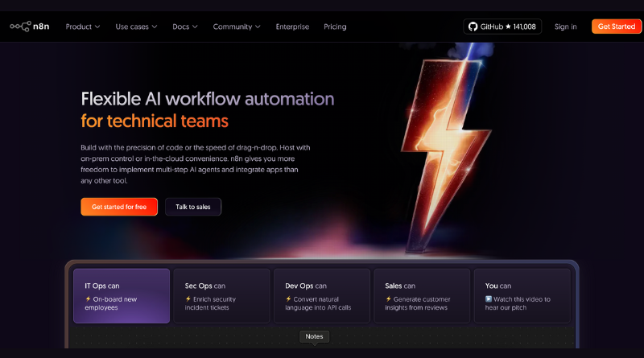Expand the Use cases dropdown menu
The image size is (644, 358).
point(136,27)
